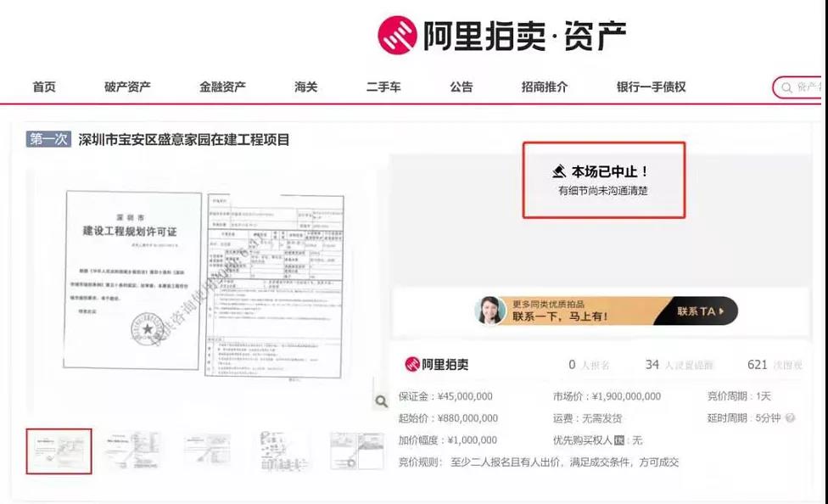828x504 pixels.
Task: Select the fourth document thumbnail
Action: tap(283, 451)
